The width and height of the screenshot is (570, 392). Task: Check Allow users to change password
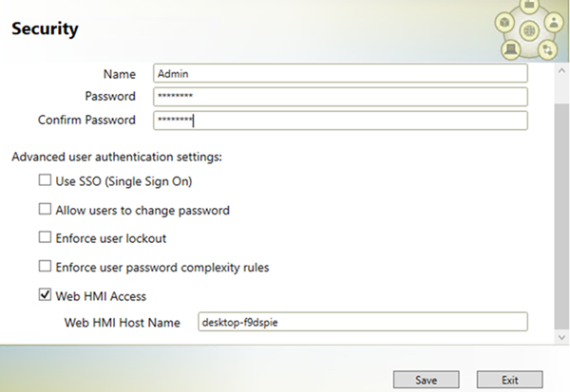(45, 209)
